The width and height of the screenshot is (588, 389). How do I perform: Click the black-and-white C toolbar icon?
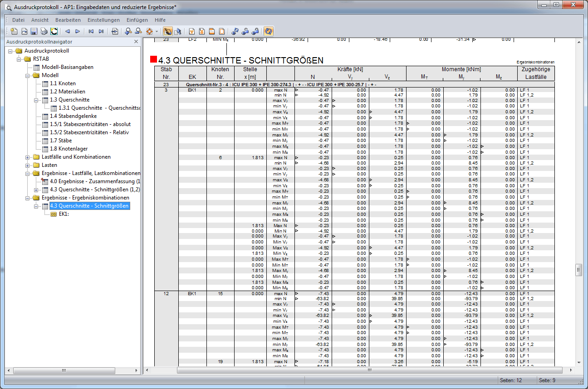pos(54,31)
